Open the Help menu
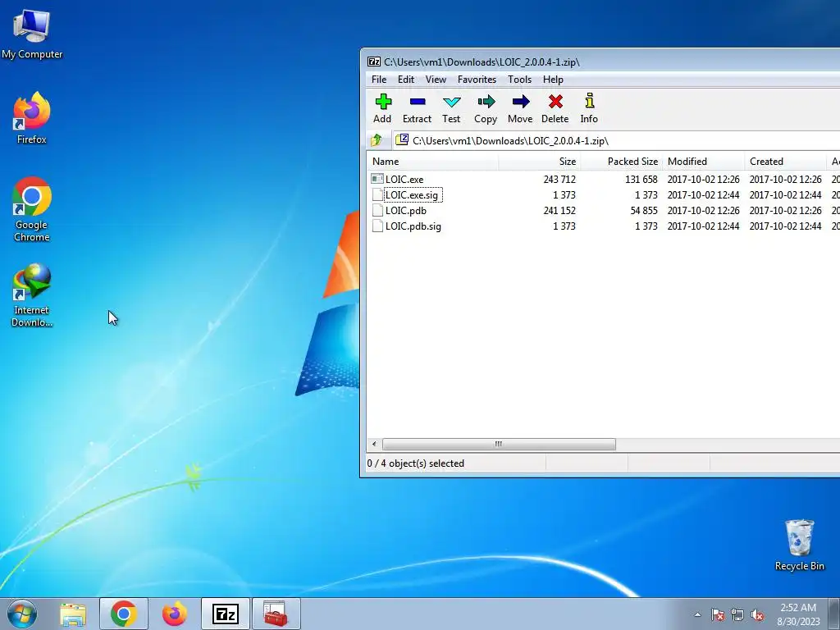This screenshot has width=840, height=630. [x=553, y=80]
